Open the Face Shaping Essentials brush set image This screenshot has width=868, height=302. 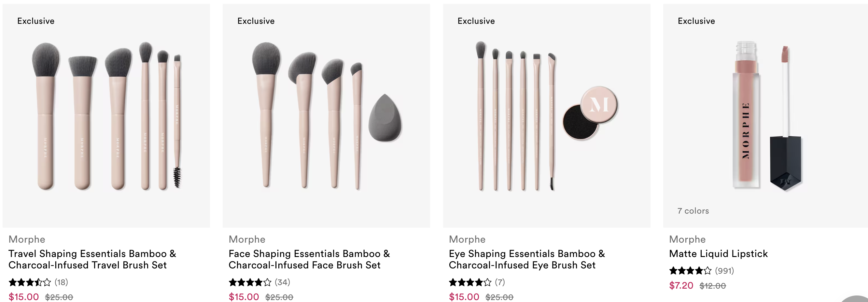tap(326, 116)
